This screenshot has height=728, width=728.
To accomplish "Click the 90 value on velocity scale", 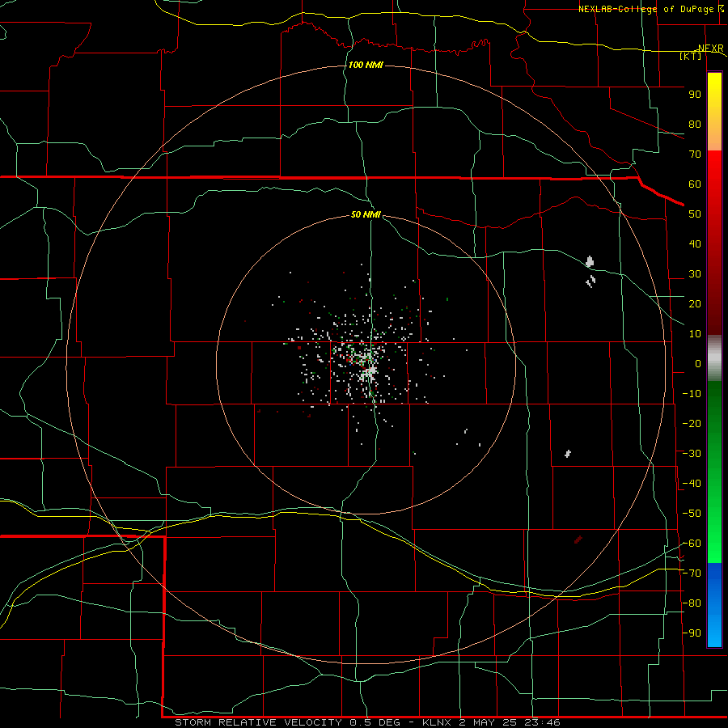I will click(x=695, y=95).
